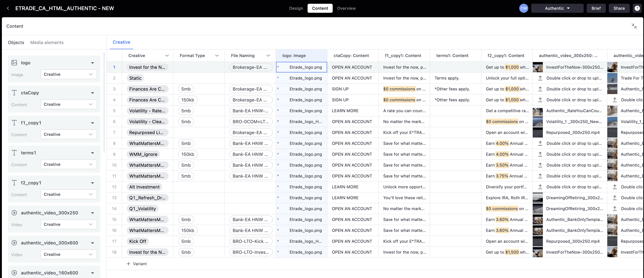Click the authentic_video_300x250 play icon

(14, 213)
